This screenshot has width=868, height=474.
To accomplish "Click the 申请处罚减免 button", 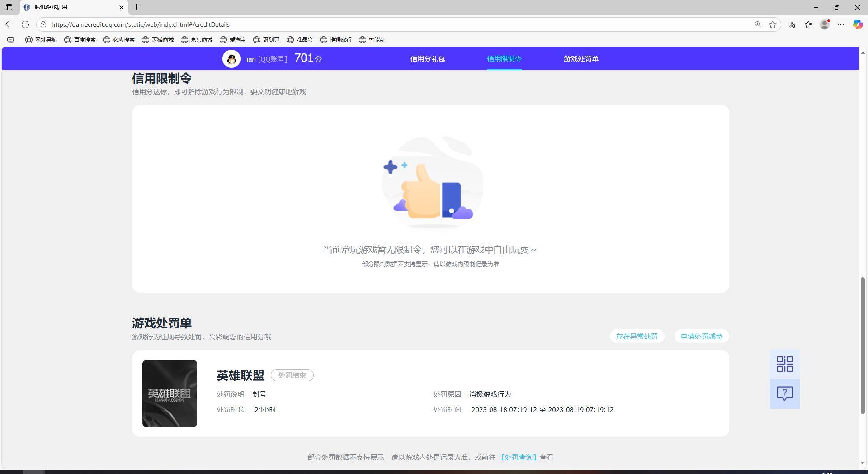I will pos(701,336).
